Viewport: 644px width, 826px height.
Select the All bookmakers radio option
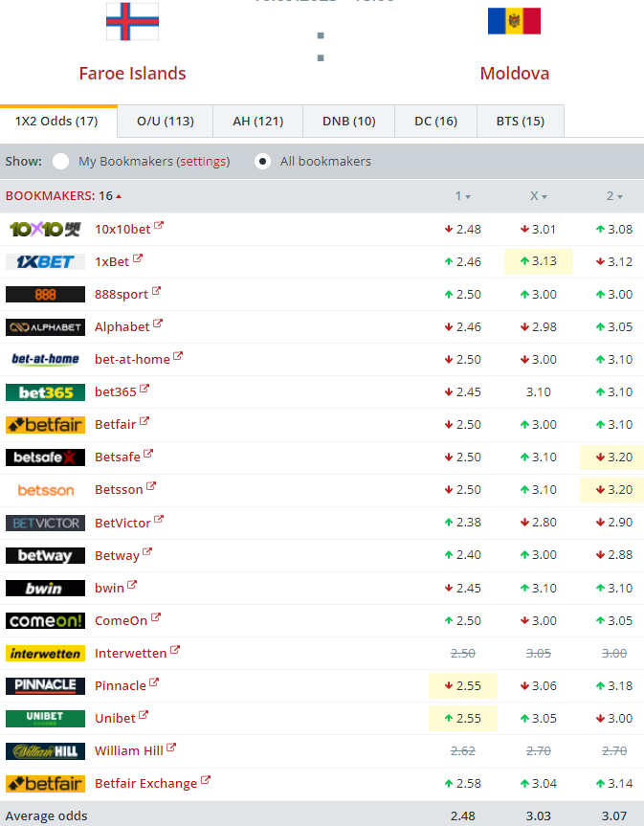point(263,162)
